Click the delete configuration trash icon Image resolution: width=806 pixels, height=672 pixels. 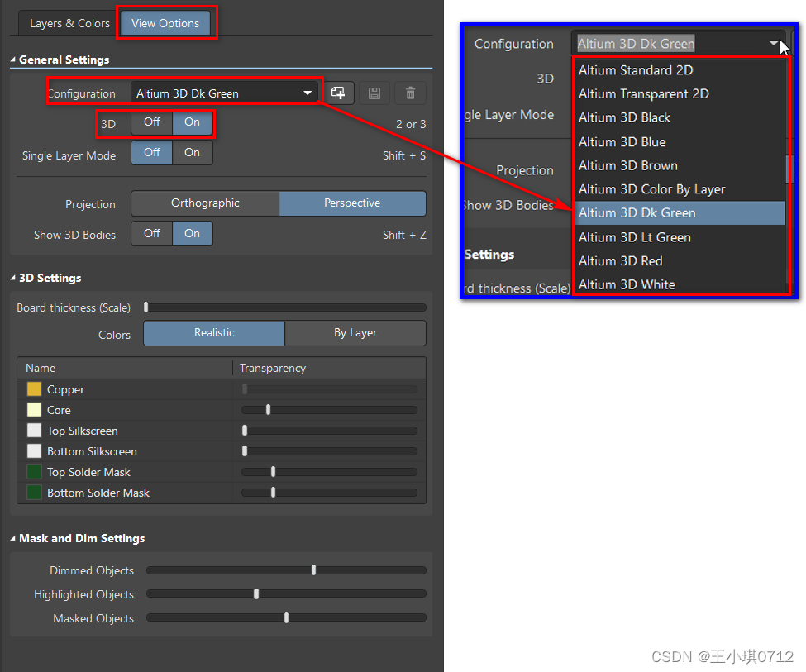coord(410,93)
